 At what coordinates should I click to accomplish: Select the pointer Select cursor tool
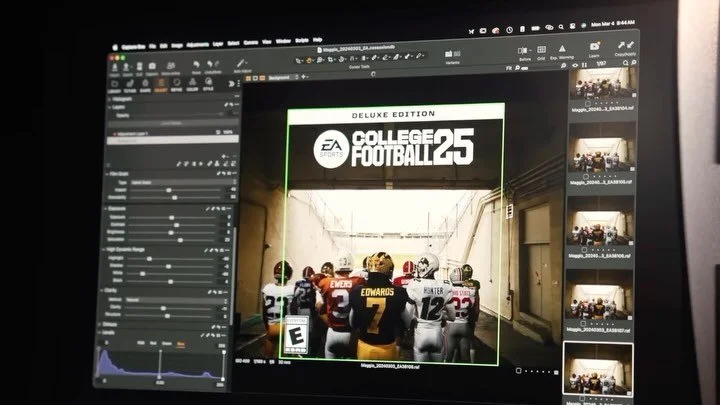298,61
